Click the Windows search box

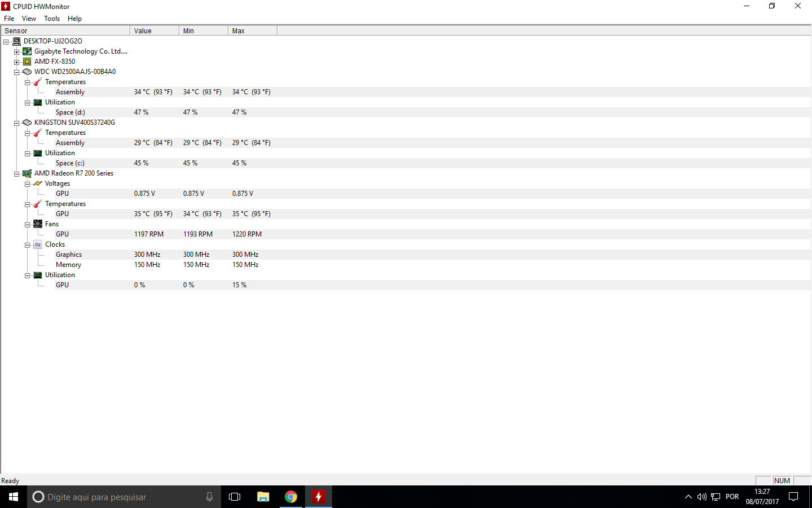click(x=124, y=497)
